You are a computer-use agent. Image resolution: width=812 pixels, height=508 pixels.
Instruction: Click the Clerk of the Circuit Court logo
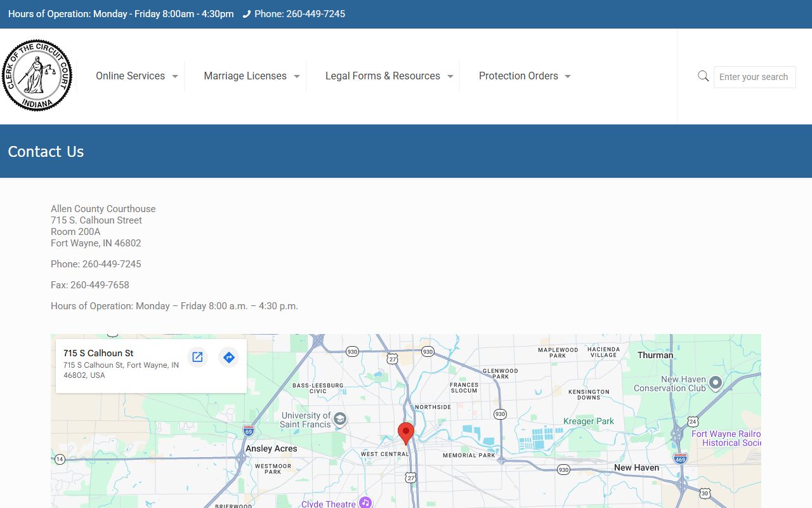37,76
